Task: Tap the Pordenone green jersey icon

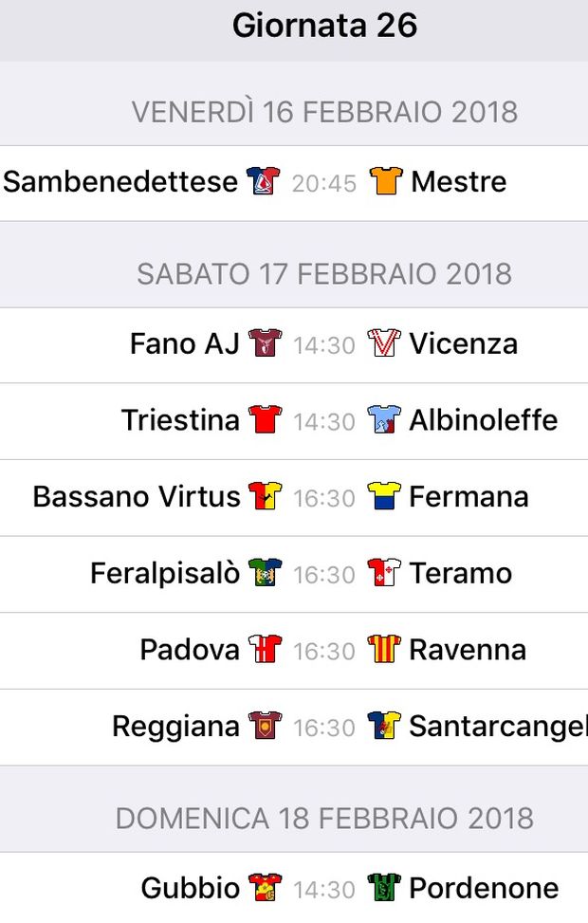Action: click(384, 888)
